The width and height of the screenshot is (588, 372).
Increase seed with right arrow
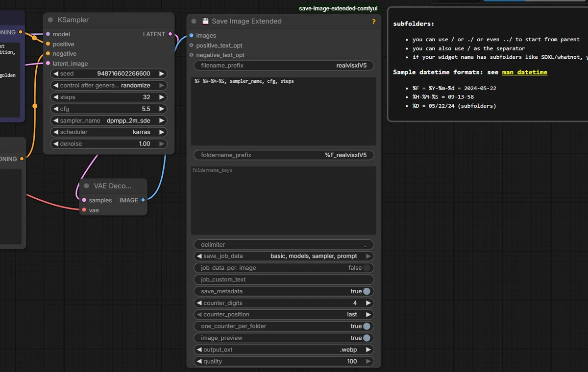[162, 74]
